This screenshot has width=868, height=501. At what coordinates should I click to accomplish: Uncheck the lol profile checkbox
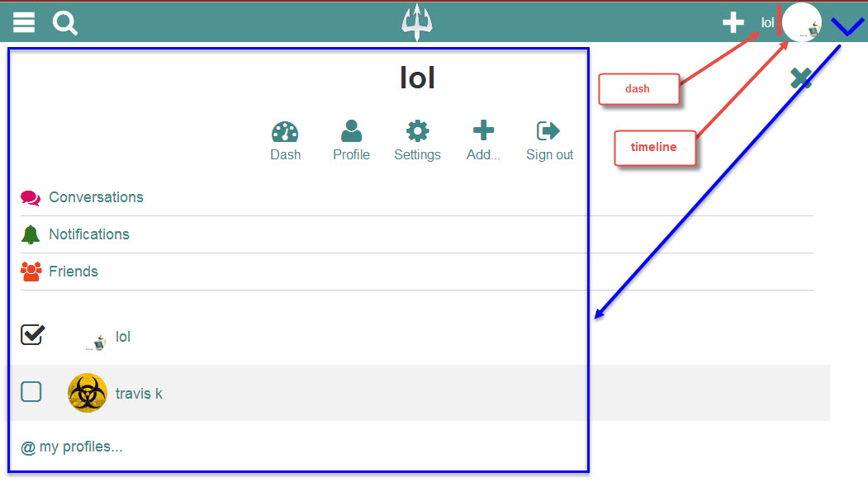[32, 334]
